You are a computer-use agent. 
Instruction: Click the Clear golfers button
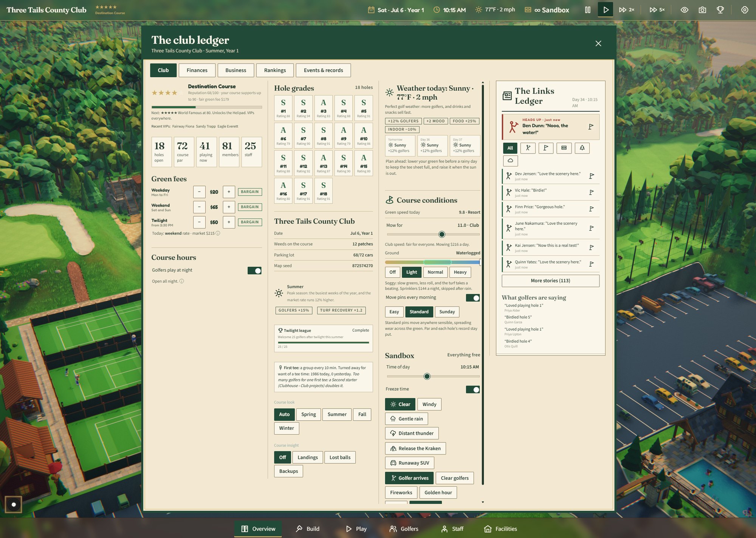(x=454, y=478)
